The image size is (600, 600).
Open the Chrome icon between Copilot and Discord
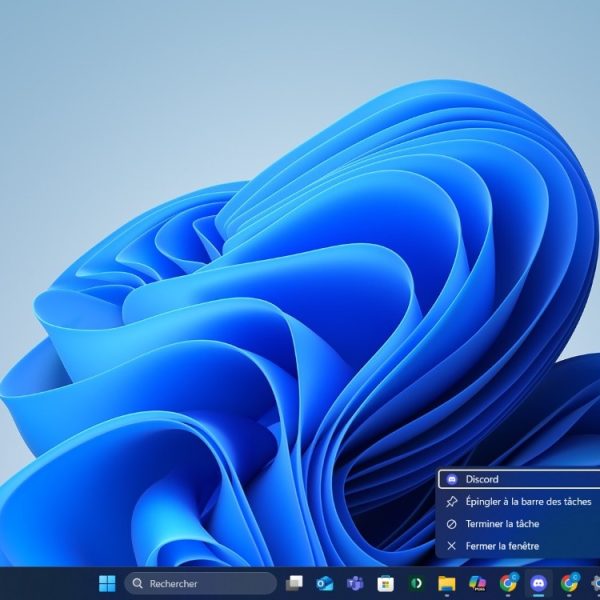[508, 584]
